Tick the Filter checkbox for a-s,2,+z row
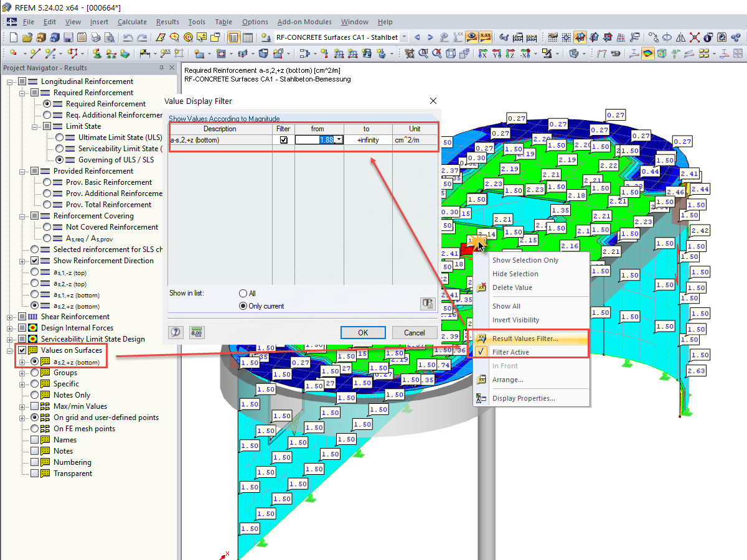This screenshot has height=560, width=747. (283, 140)
